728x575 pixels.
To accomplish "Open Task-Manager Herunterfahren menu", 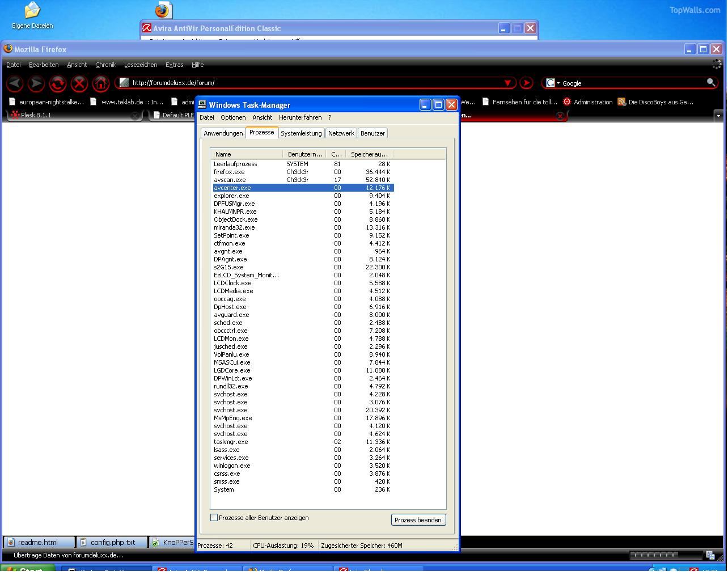I will point(300,117).
